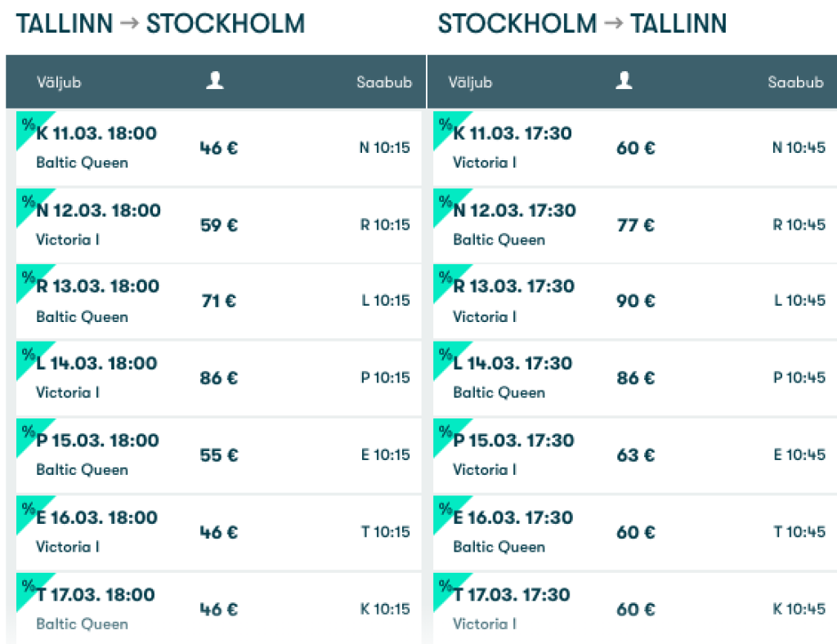Pick the 77 € fare on N 12.03. 17:30
Image resolution: width=837 pixels, height=644 pixels.
(x=635, y=225)
